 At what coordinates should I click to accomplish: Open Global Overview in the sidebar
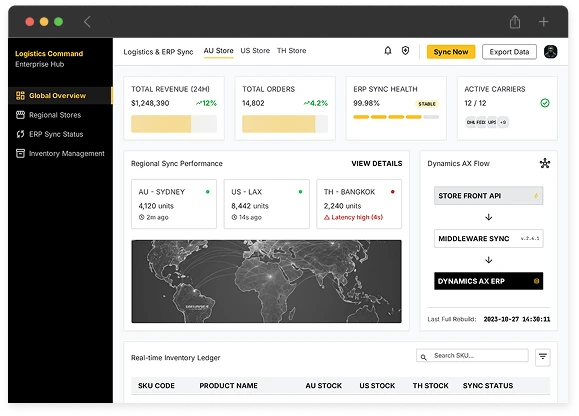pyautogui.click(x=60, y=96)
